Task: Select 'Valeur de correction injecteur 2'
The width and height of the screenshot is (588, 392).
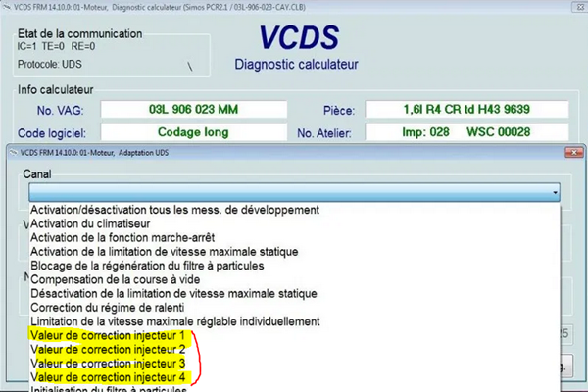Action: tap(295, 350)
